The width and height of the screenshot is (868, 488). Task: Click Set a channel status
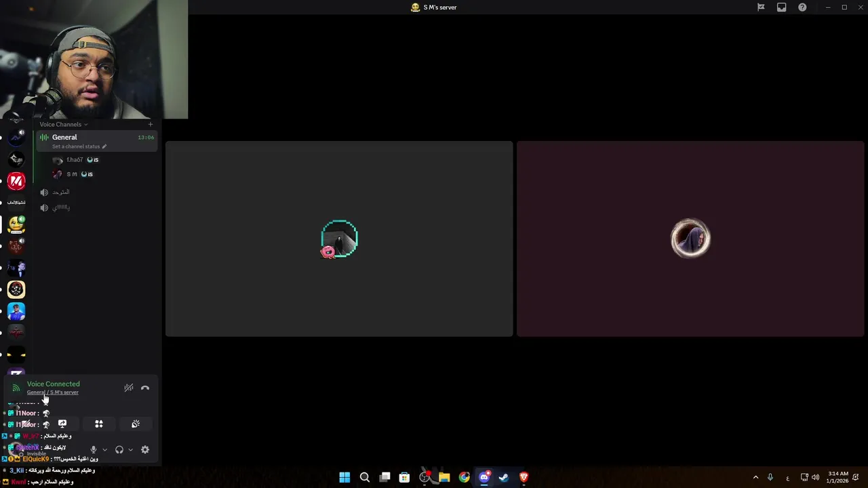click(x=79, y=146)
